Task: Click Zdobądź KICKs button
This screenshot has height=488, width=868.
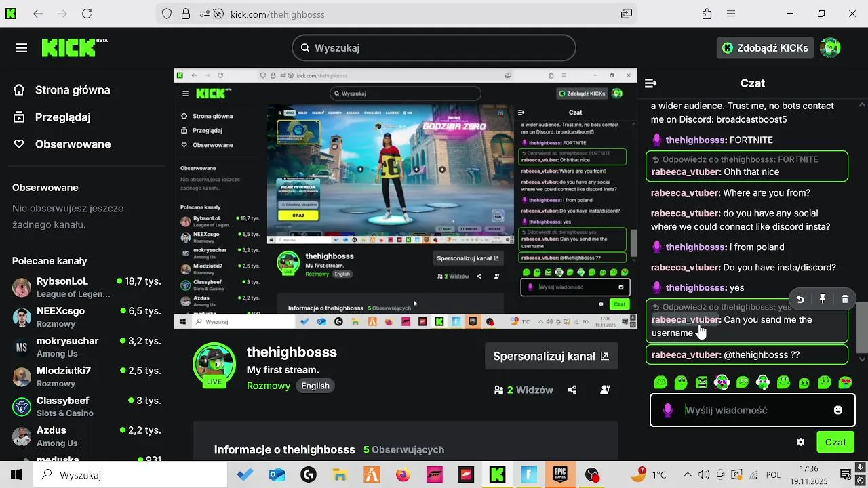Action: click(x=765, y=47)
